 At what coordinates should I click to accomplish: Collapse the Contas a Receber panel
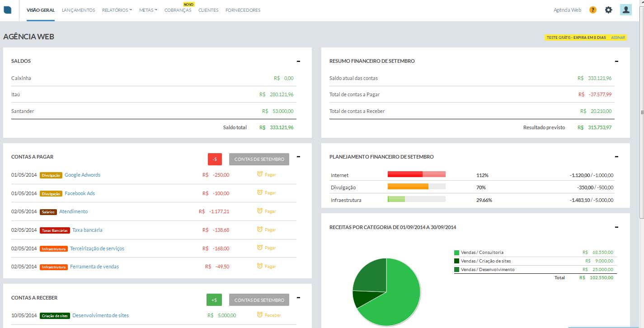pyautogui.click(x=298, y=298)
